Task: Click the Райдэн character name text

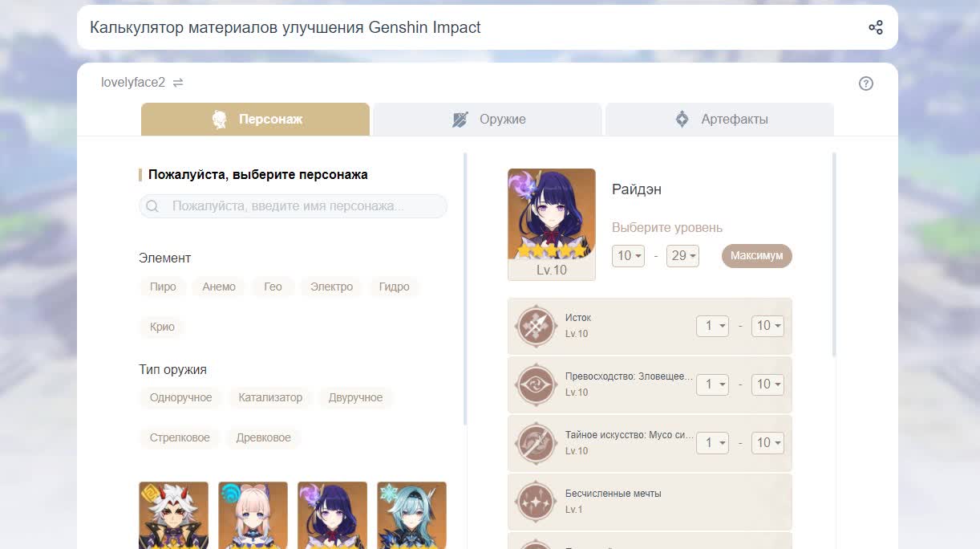Action: coord(637,189)
